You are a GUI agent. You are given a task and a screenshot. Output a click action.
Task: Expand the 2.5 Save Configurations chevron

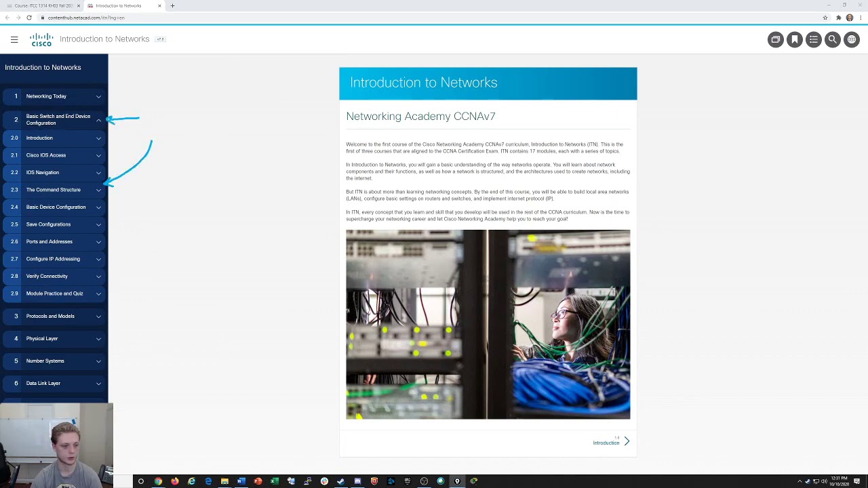(x=98, y=224)
